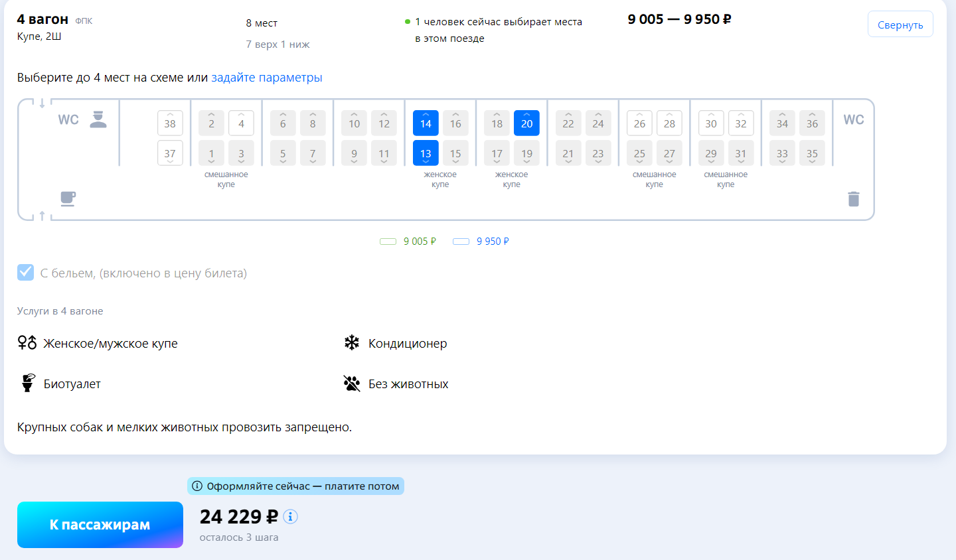Deselect selected seat 13
956x560 pixels.
(426, 153)
